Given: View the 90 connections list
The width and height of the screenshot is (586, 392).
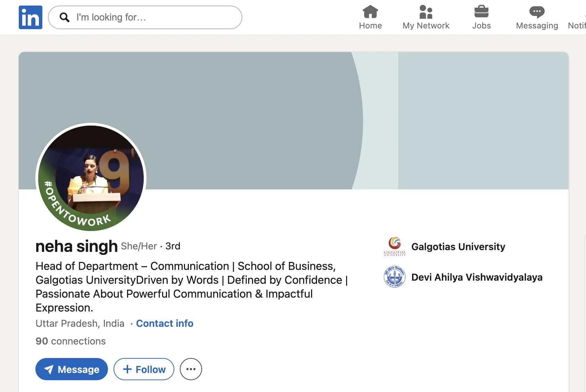Looking at the screenshot, I should point(70,341).
